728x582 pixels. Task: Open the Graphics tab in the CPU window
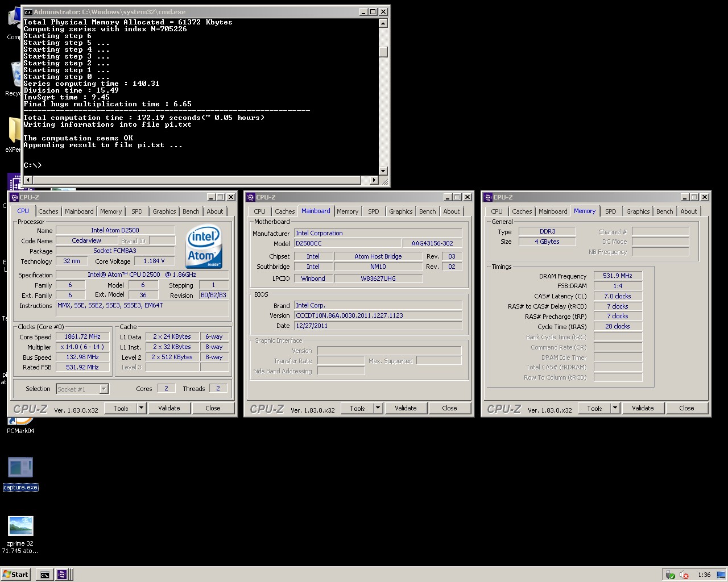[164, 211]
